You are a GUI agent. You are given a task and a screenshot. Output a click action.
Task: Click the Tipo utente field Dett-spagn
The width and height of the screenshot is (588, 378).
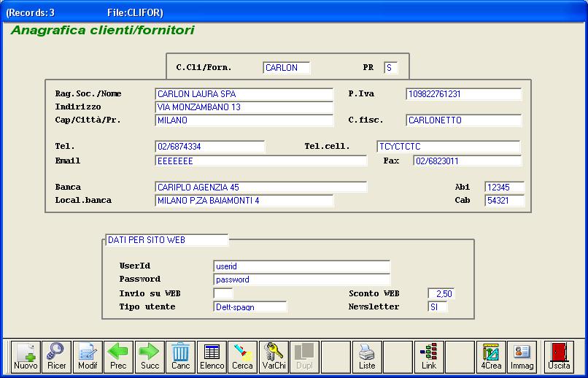point(250,307)
